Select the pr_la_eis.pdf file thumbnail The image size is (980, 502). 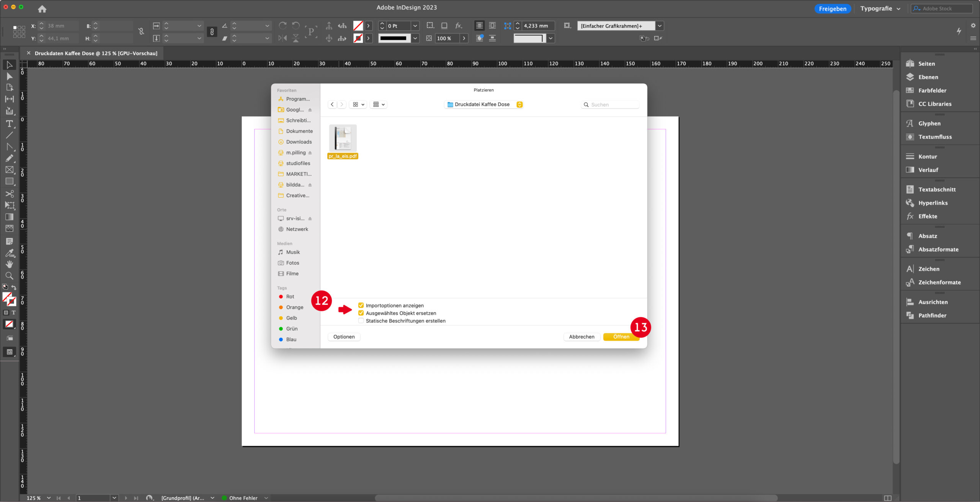tap(343, 139)
